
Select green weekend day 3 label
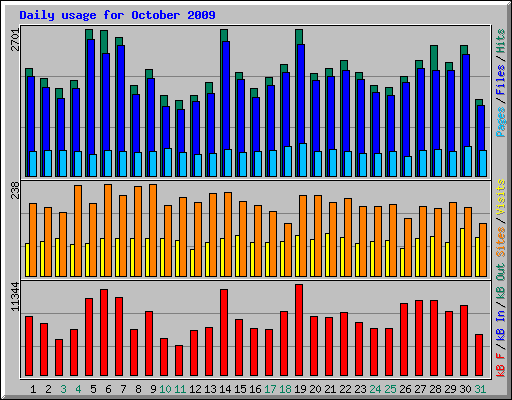click(63, 389)
